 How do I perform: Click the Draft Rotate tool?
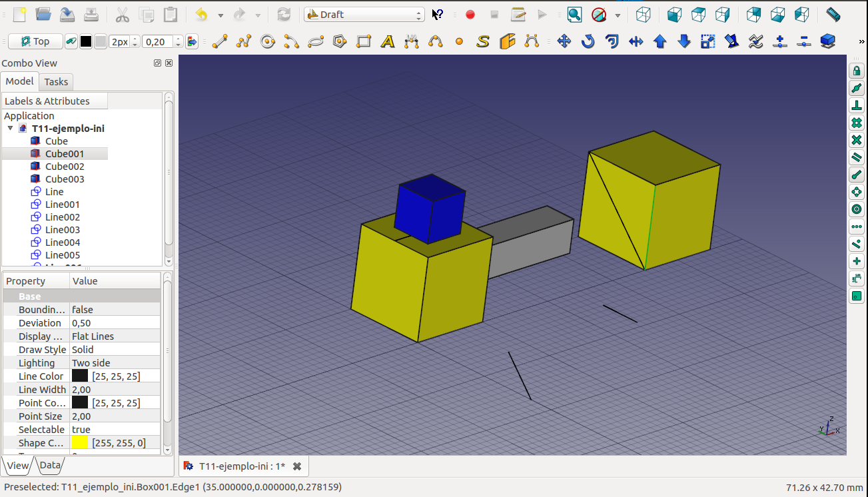tap(588, 42)
